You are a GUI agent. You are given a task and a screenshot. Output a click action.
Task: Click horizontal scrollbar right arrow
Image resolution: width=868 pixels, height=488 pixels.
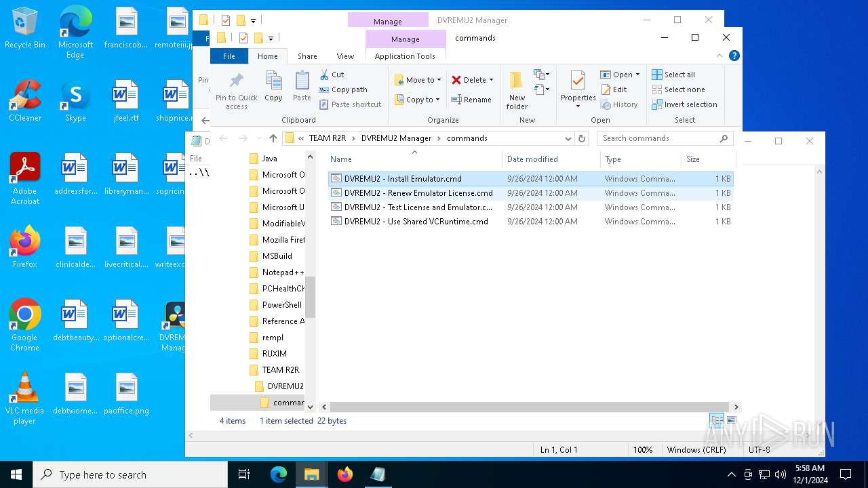(x=736, y=407)
